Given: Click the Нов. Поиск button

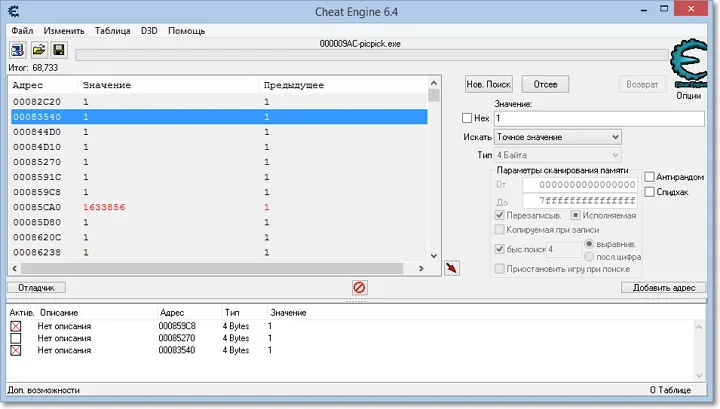Looking at the screenshot, I should pos(489,84).
